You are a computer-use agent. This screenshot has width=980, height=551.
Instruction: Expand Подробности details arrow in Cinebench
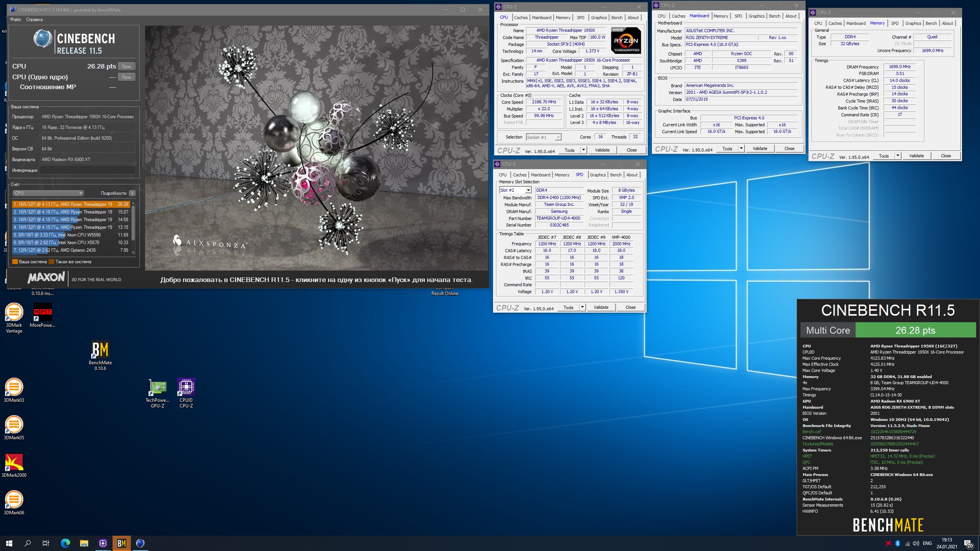pos(132,193)
